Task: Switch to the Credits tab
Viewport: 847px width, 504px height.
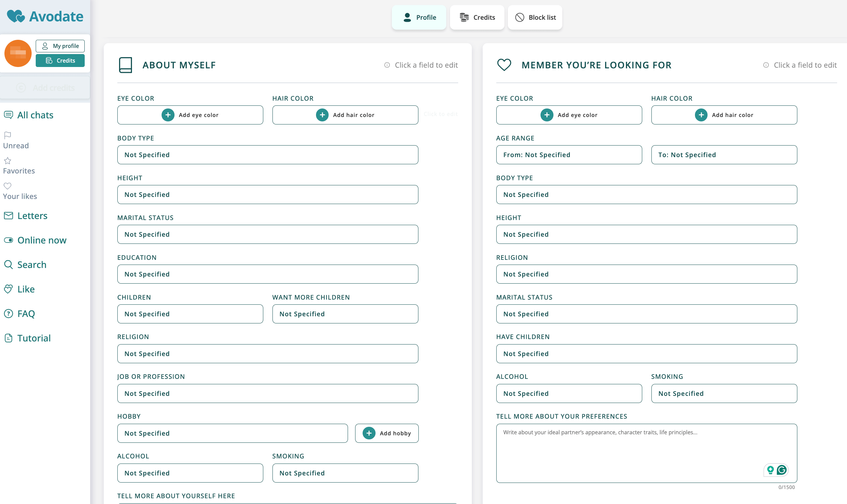Action: click(477, 17)
